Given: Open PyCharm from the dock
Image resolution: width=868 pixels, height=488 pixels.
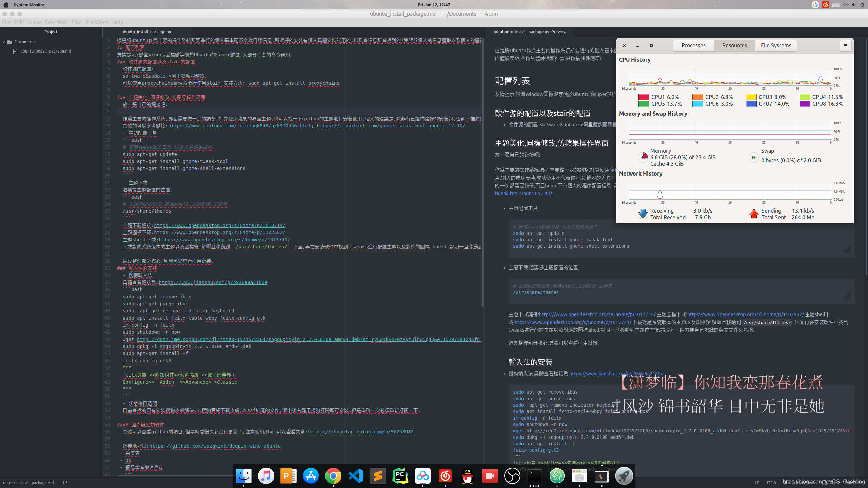Looking at the screenshot, I should [x=400, y=476].
